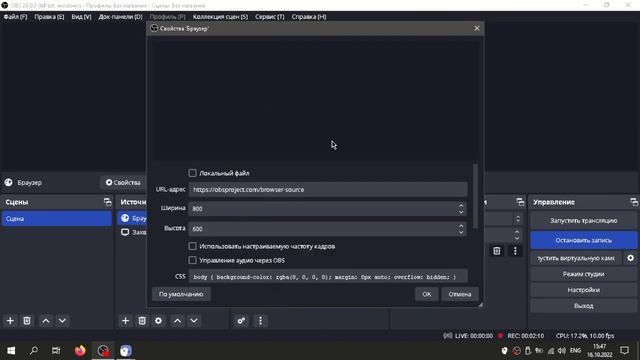Start the virtual camera button
Screen dimensions: 640x360
click(576, 258)
